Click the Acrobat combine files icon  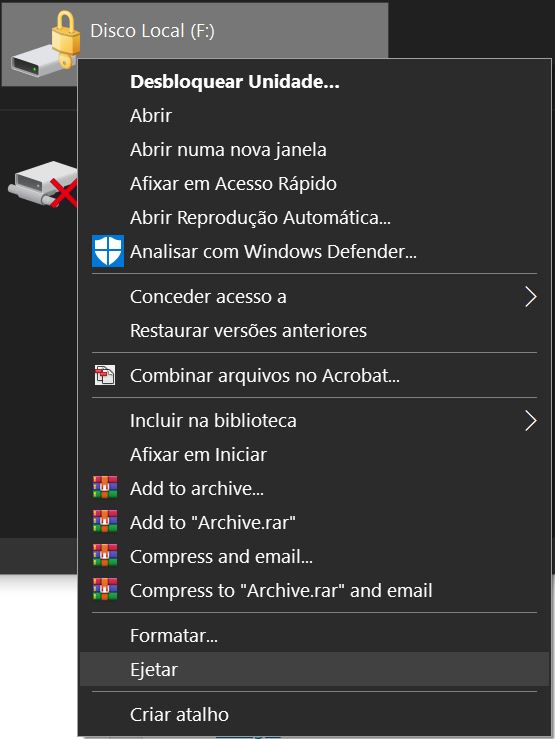(x=105, y=376)
